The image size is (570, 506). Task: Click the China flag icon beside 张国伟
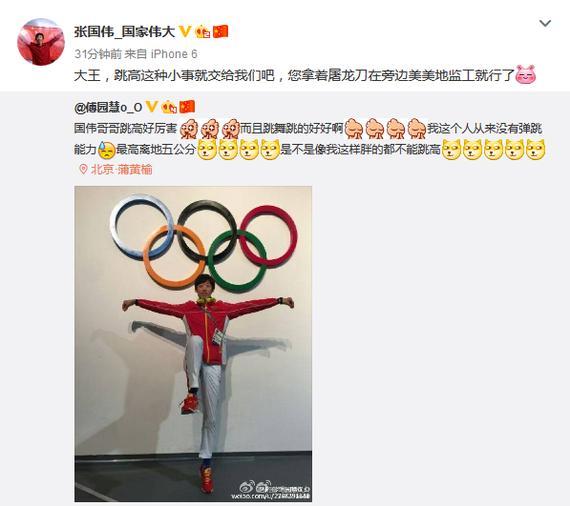pos(220,32)
